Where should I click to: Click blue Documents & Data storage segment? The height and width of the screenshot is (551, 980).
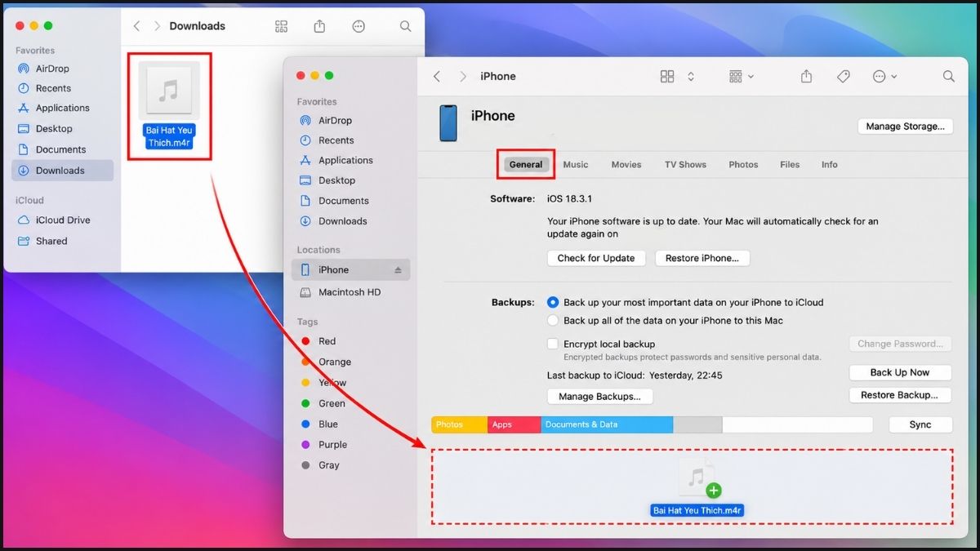607,424
